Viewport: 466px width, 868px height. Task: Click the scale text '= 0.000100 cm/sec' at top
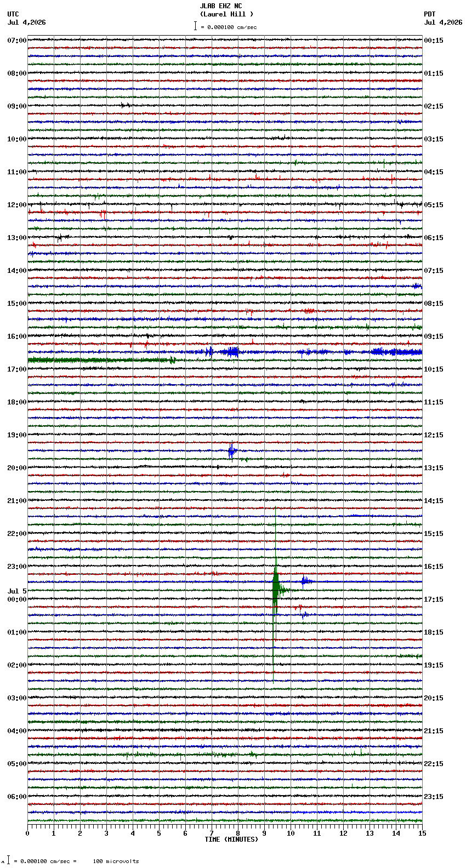click(x=229, y=27)
